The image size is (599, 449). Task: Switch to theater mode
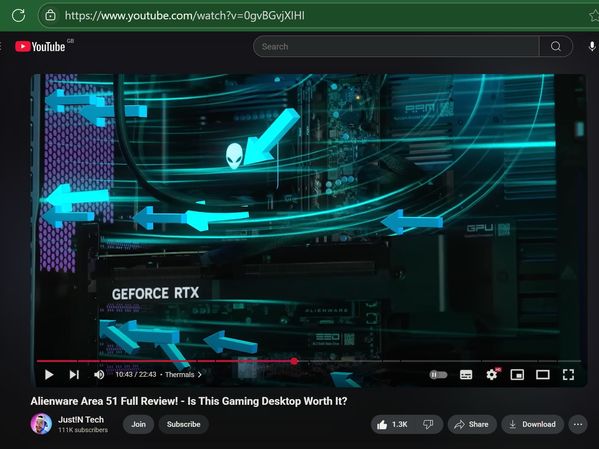pos(543,374)
